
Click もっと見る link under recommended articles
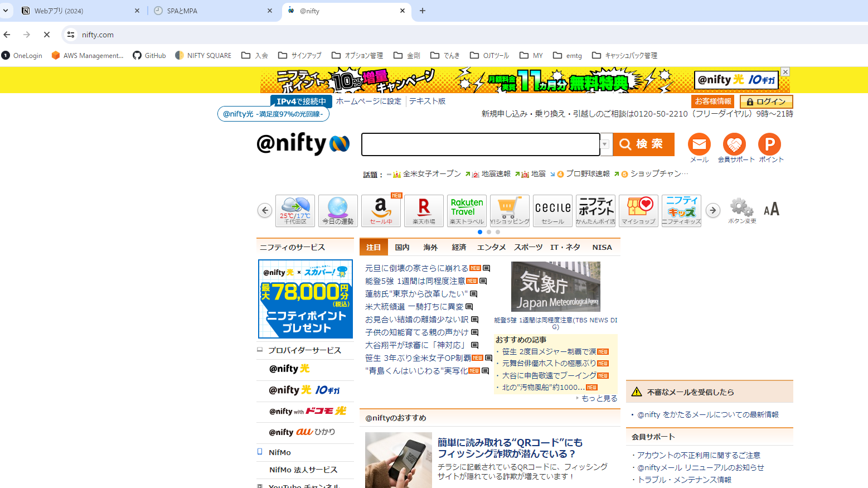pyautogui.click(x=599, y=398)
